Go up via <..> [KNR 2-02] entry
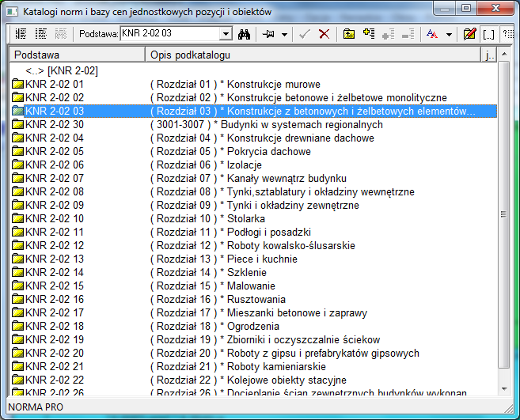The image size is (520, 420). pyautogui.click(x=62, y=71)
